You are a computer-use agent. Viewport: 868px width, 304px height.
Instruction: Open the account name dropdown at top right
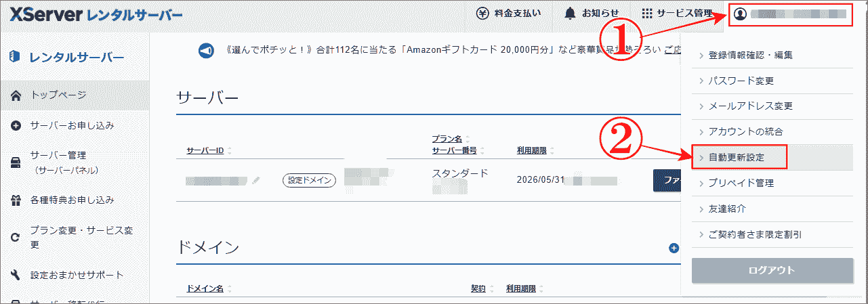click(791, 14)
